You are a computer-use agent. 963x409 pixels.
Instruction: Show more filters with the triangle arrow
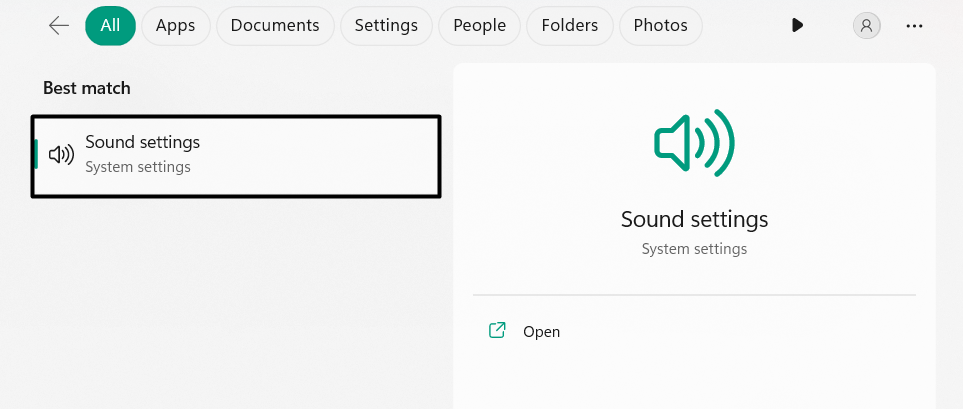pyautogui.click(x=797, y=26)
